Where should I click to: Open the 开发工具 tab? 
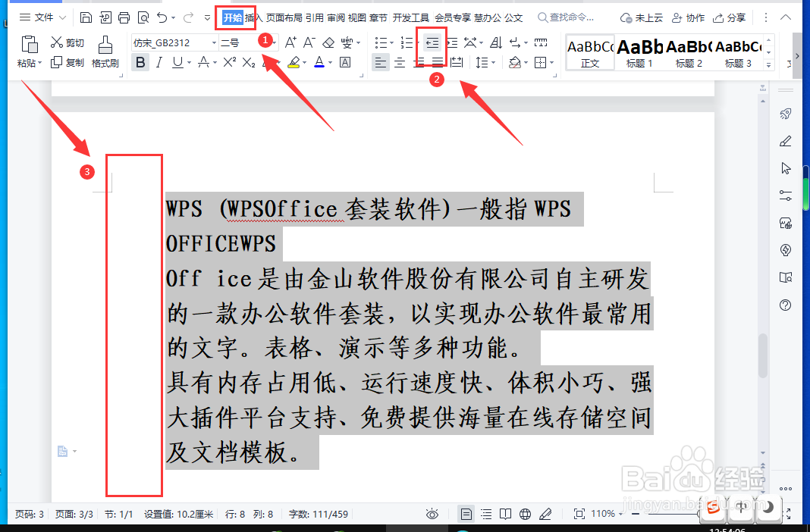(x=410, y=18)
